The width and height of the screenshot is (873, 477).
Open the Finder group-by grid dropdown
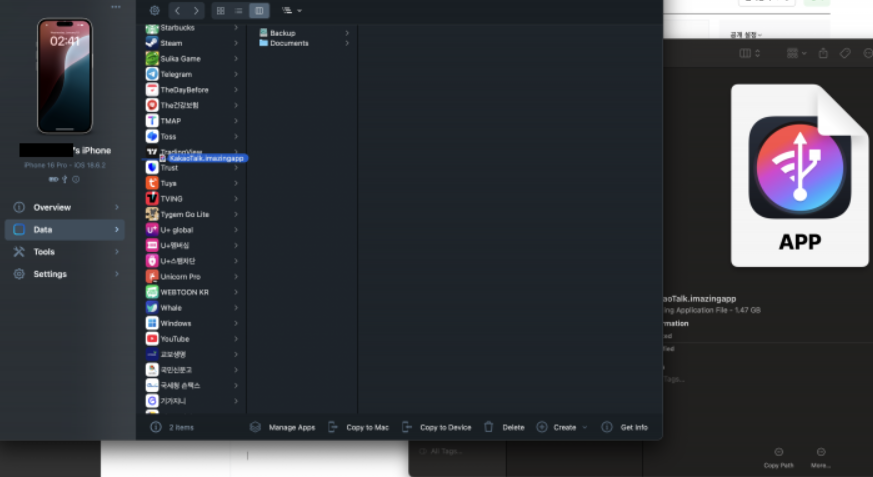[x=797, y=53]
